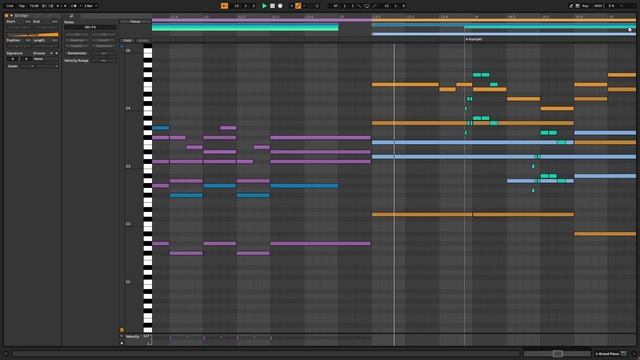The image size is (640, 360).
Task: Click the Invert notes button
Action: click(x=104, y=40)
